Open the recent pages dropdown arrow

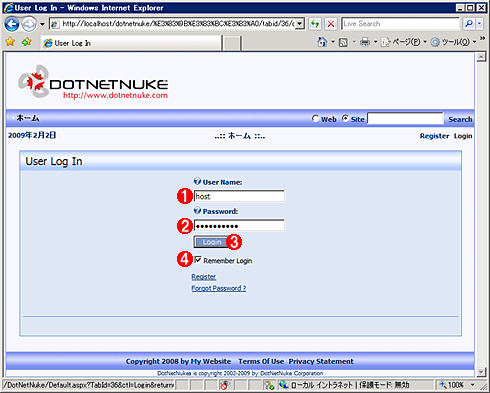pos(42,24)
